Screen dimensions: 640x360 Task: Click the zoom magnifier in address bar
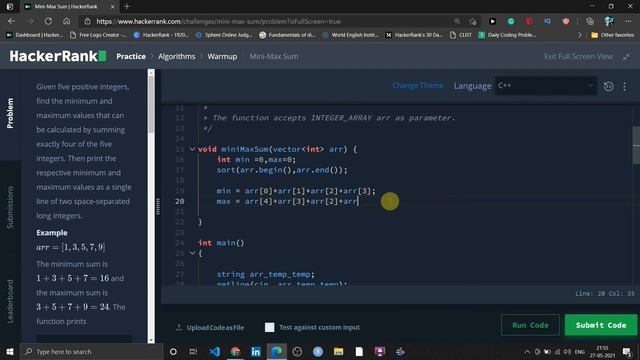coord(457,21)
